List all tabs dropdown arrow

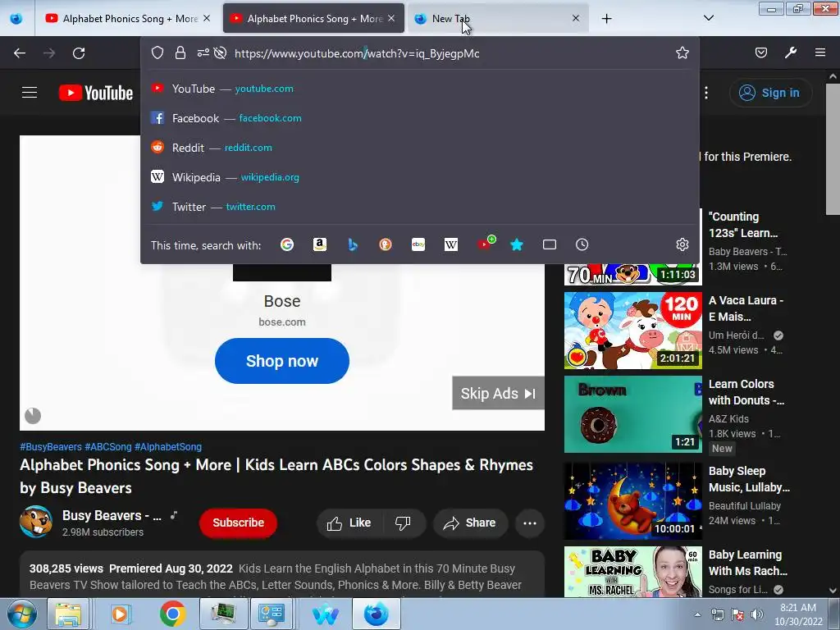pos(708,18)
